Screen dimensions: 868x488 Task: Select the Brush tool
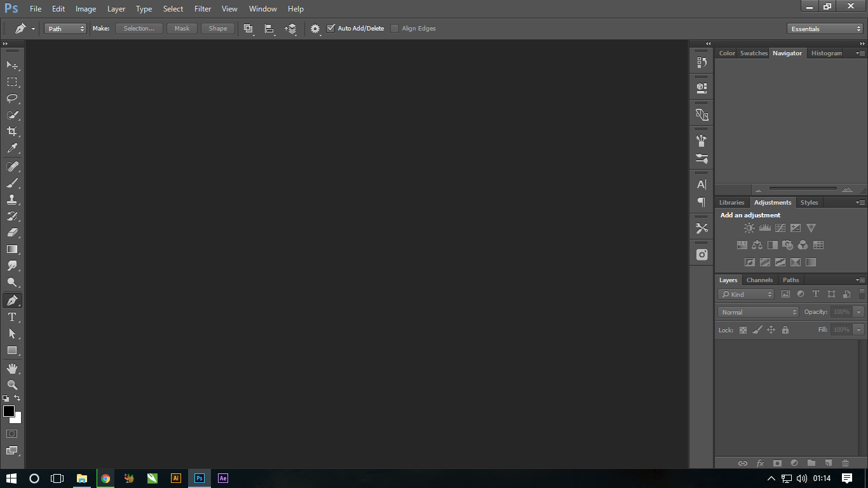[x=12, y=183]
